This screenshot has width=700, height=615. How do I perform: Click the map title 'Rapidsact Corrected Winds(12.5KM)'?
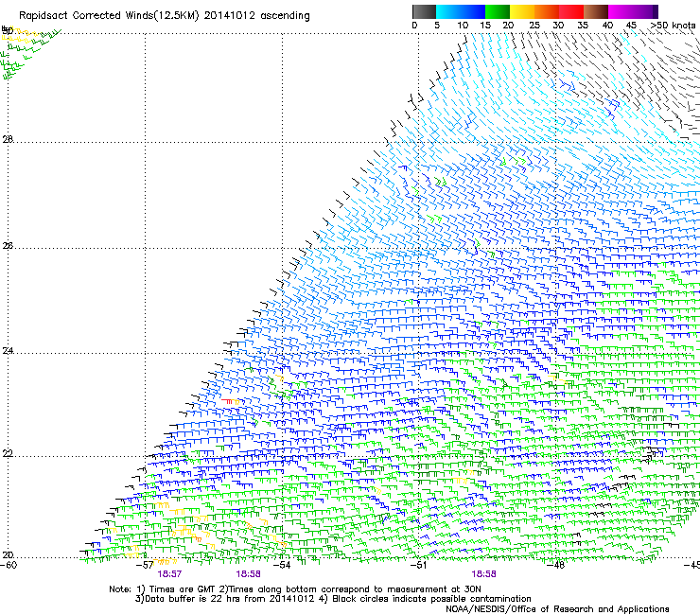point(109,16)
